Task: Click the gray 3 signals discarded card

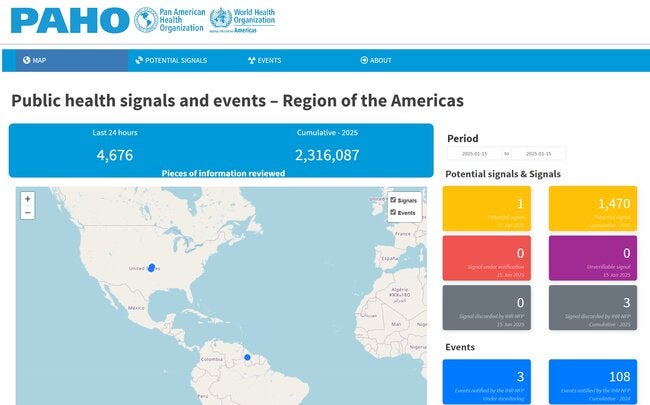Action: (592, 308)
